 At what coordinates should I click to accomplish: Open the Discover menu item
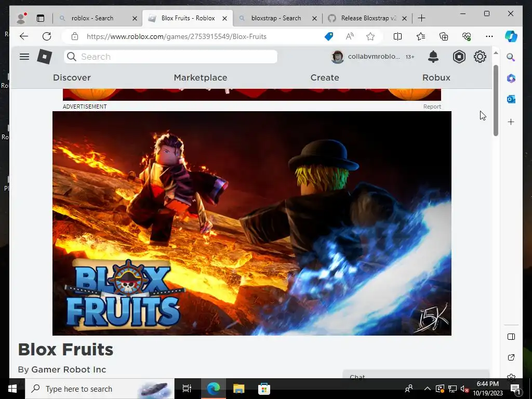tap(72, 78)
